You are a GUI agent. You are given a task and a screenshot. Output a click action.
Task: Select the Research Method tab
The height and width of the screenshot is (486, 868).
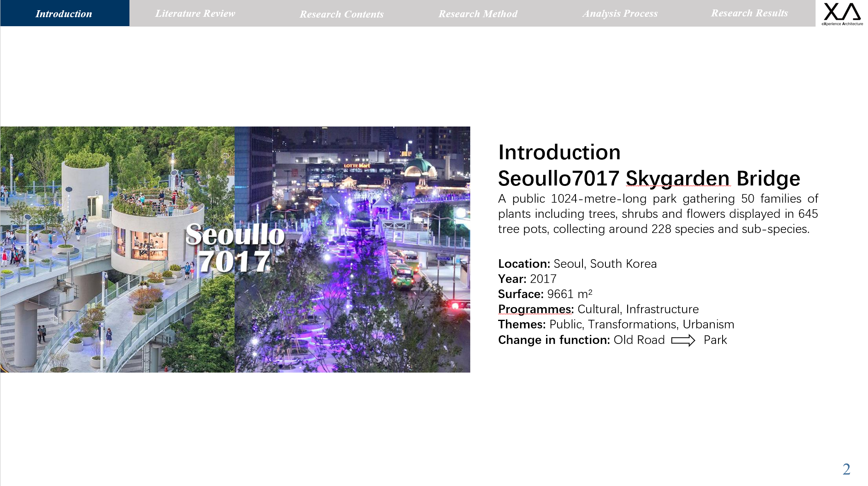coord(478,14)
